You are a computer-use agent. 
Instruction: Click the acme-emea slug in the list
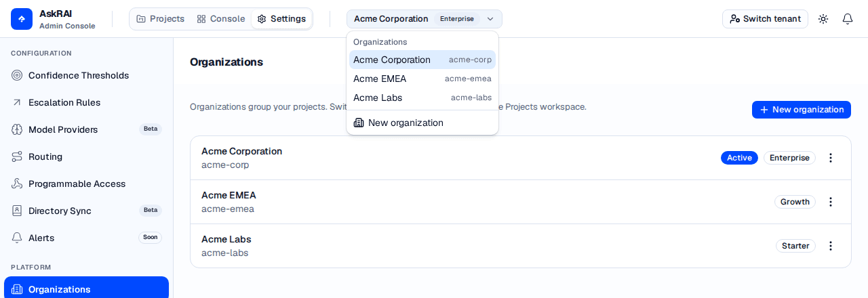[x=228, y=209]
